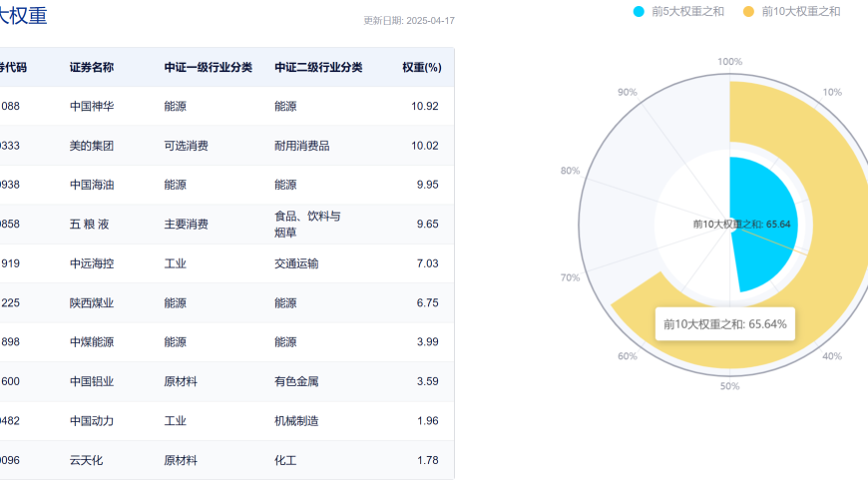This screenshot has height=491, width=868.
Task: Click the weight value 7.03
Action: pos(427,263)
